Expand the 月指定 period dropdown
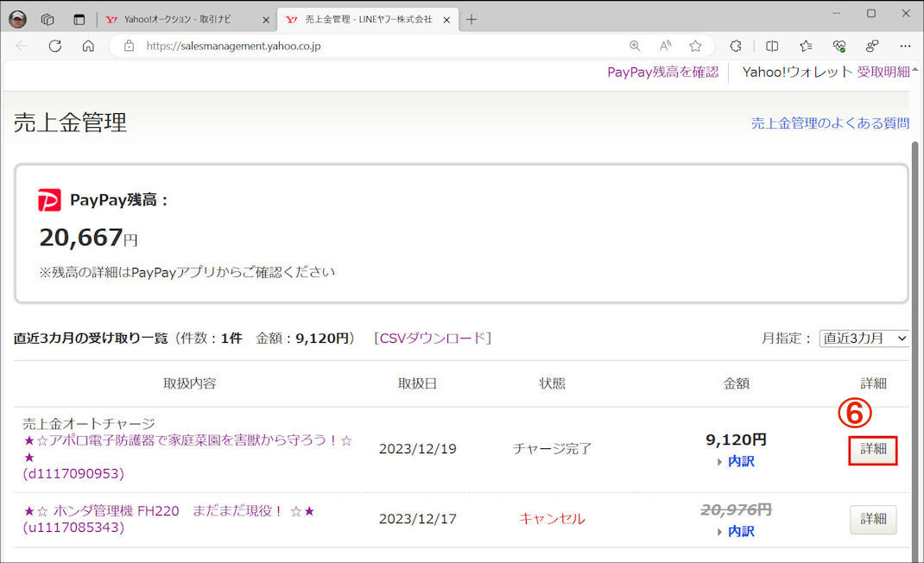Screen dimensions: 924x563 [x=864, y=338]
